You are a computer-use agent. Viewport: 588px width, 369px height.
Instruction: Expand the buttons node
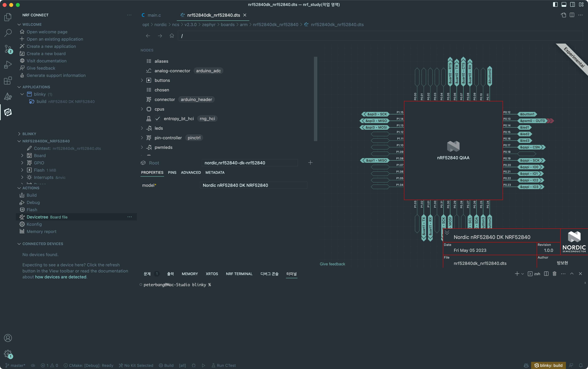pos(142,80)
